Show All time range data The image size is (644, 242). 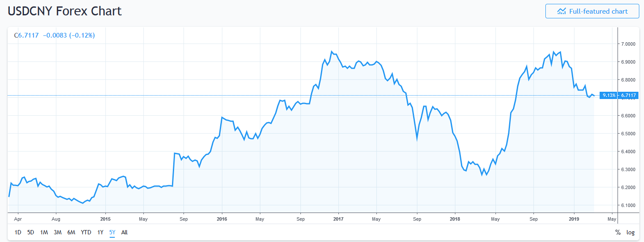point(124,233)
